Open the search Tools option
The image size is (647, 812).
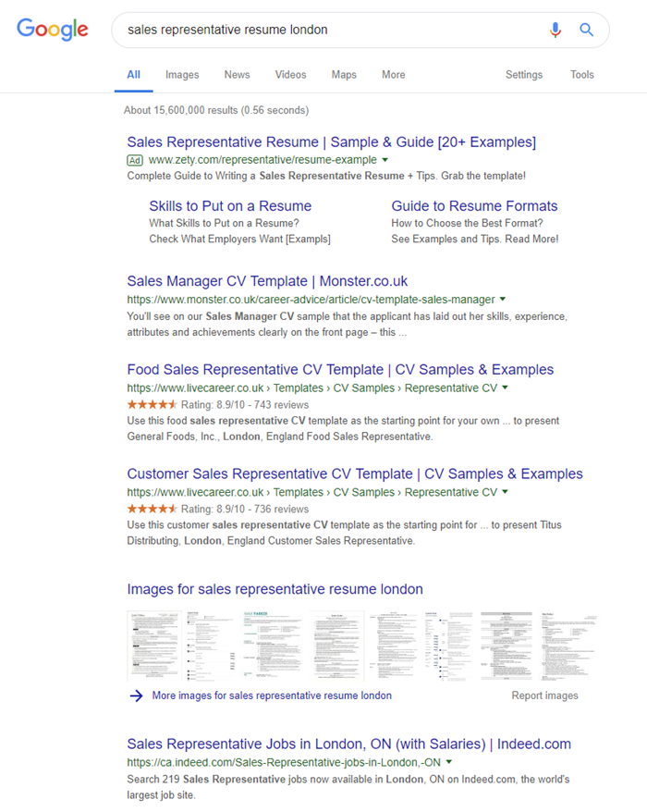click(x=582, y=75)
